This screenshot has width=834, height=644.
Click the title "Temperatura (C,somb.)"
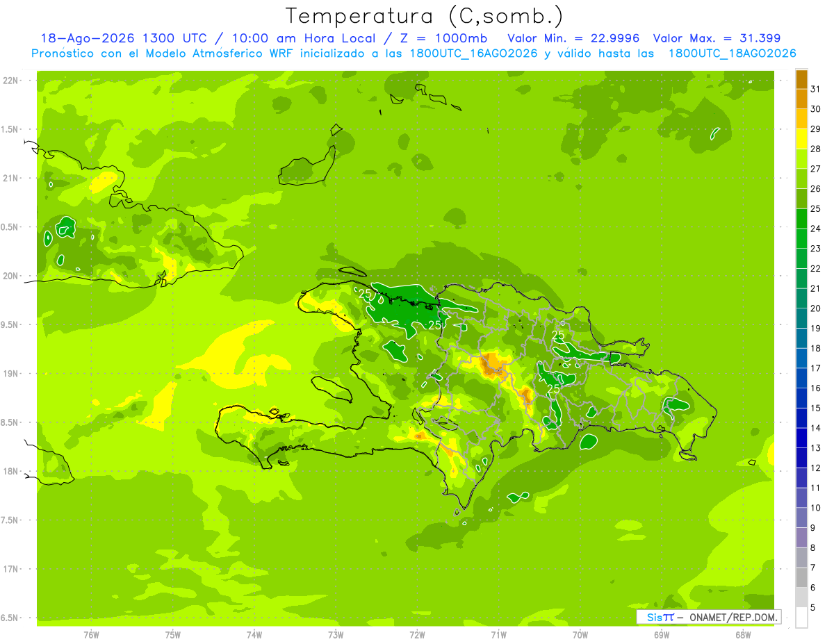[x=425, y=17]
